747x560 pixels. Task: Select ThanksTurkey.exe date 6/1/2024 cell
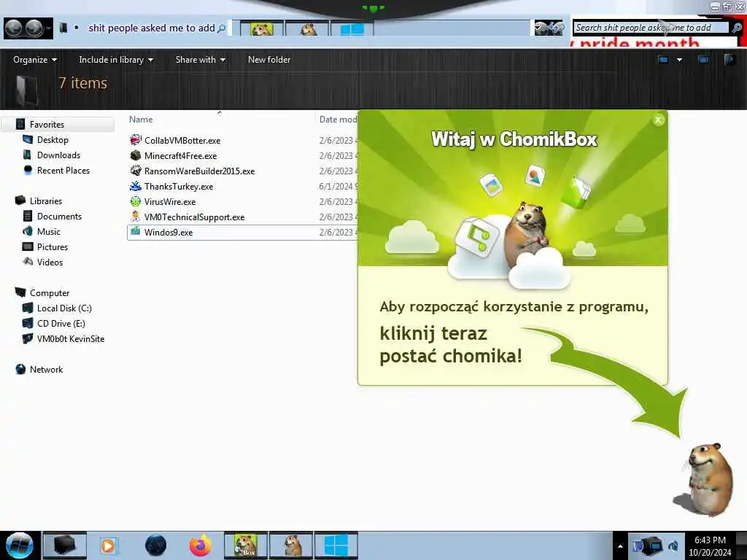click(336, 186)
